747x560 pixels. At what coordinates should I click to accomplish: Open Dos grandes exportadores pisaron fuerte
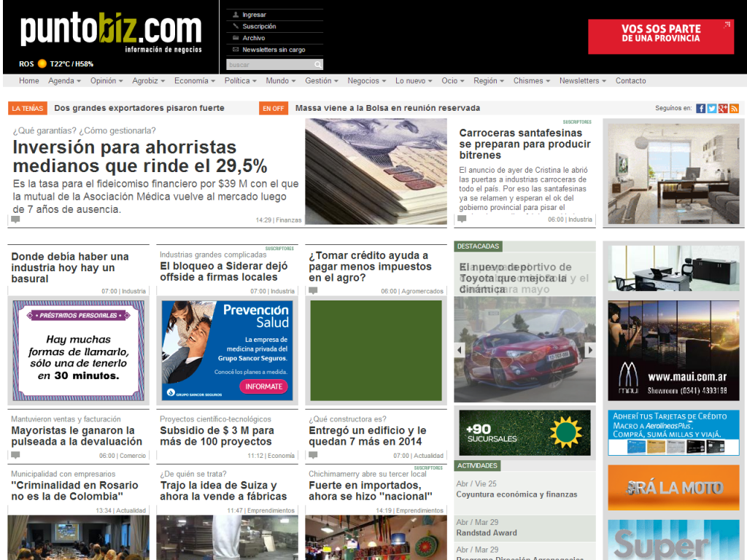[x=139, y=108]
